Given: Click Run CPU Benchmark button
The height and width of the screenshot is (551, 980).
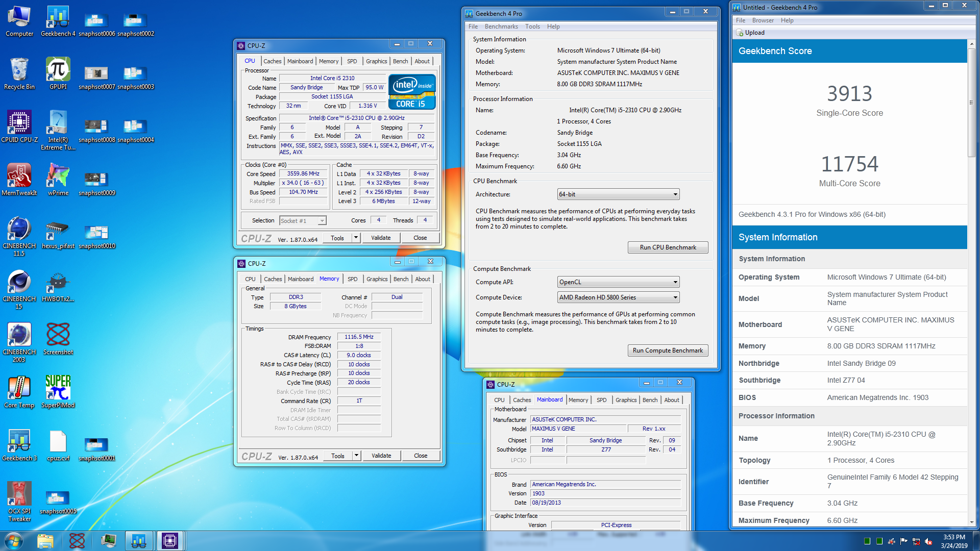Looking at the screenshot, I should [668, 247].
